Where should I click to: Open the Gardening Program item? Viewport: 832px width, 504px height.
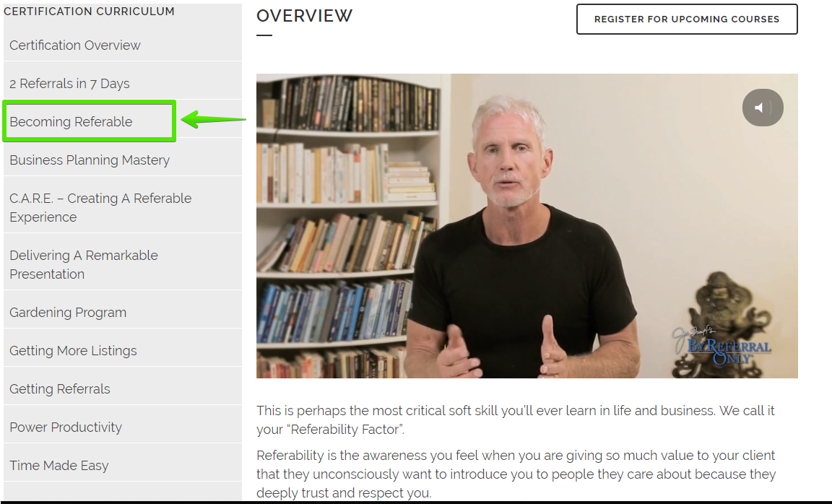(123, 313)
